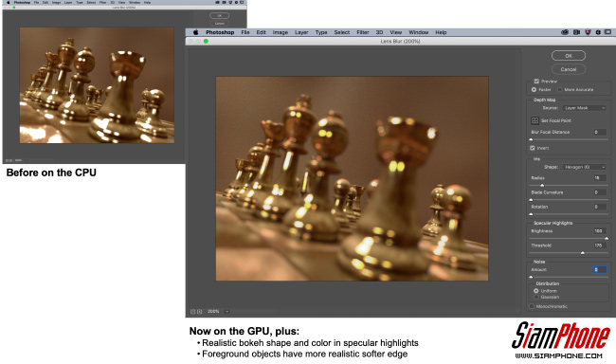The image size is (616, 364).
Task: Click the Radius value field showing 18
Action: [x=600, y=177]
